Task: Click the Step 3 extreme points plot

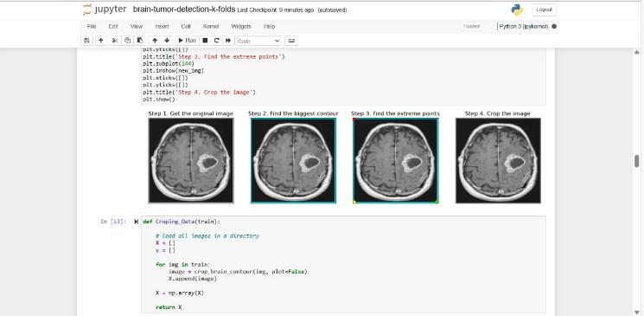Action: [x=396, y=160]
